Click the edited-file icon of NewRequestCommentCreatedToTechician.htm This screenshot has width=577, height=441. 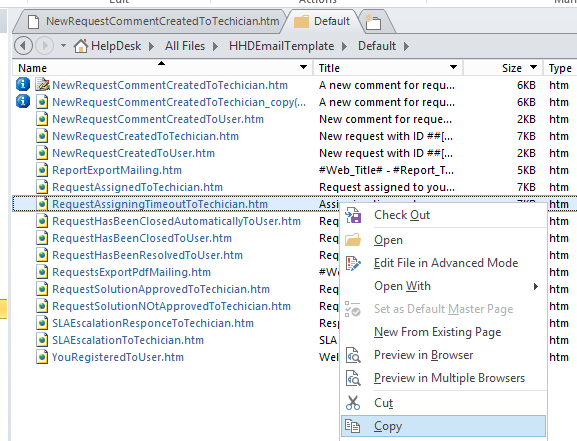pyautogui.click(x=42, y=84)
